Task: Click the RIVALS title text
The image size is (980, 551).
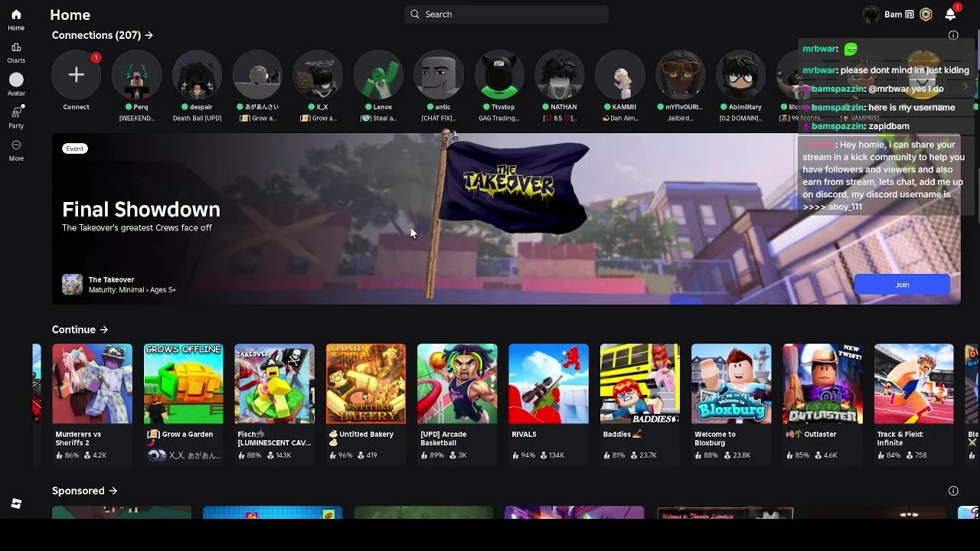Action: point(524,434)
